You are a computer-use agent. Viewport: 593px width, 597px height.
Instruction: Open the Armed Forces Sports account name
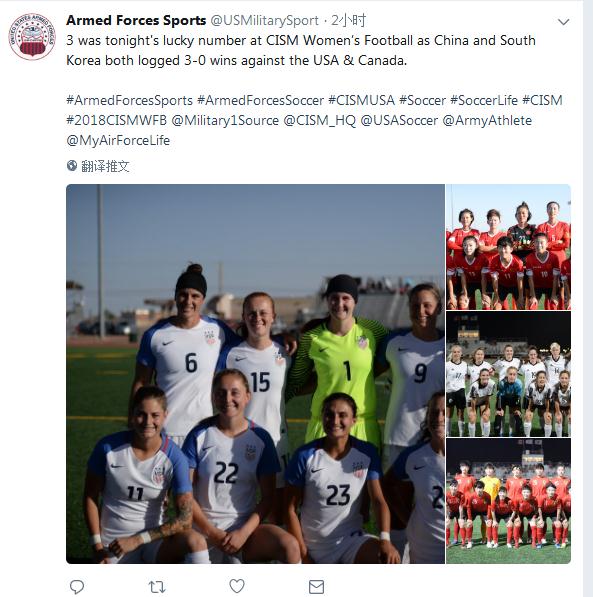136,20
